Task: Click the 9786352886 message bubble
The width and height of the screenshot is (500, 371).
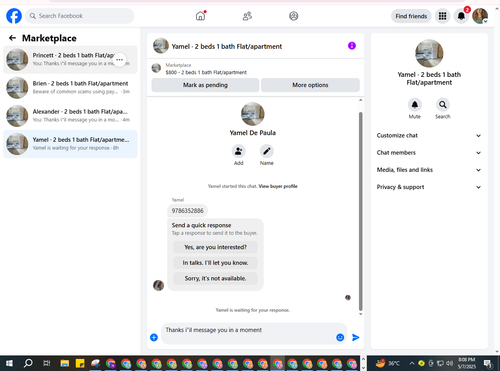Action: click(x=187, y=211)
